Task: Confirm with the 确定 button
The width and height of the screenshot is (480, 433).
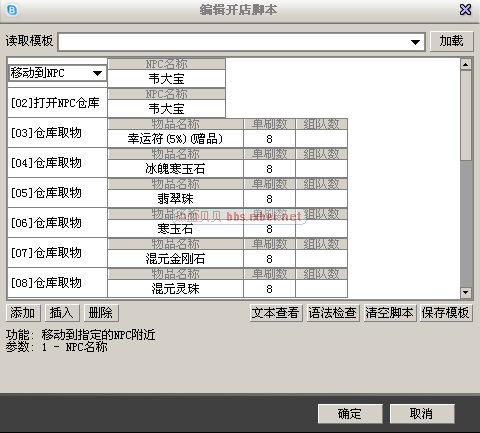Action: (350, 414)
